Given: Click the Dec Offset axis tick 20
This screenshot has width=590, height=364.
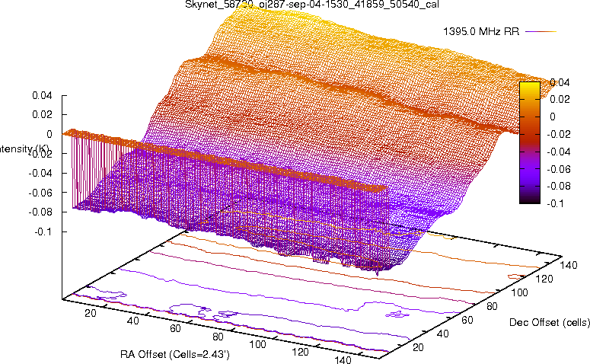Looking at the screenshot, I should [418, 347].
